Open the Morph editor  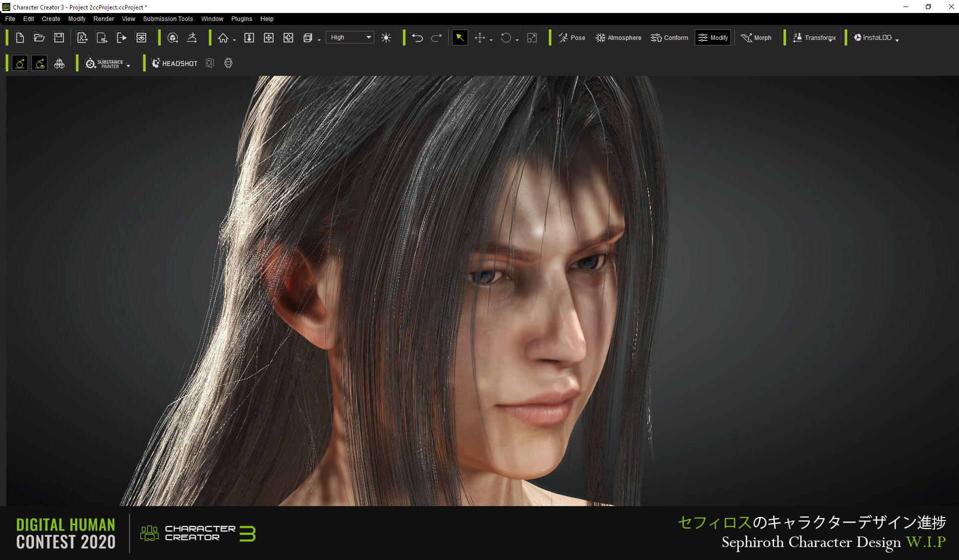tap(756, 37)
